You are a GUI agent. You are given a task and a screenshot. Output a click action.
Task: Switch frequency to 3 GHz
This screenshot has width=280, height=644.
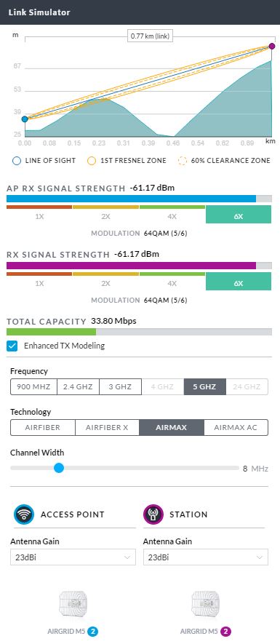pyautogui.click(x=120, y=386)
